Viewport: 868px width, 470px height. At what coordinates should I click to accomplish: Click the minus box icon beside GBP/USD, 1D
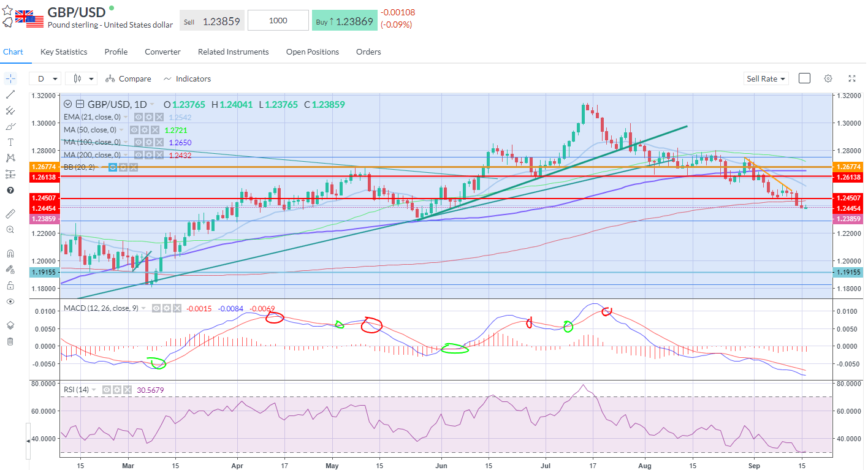coord(80,104)
